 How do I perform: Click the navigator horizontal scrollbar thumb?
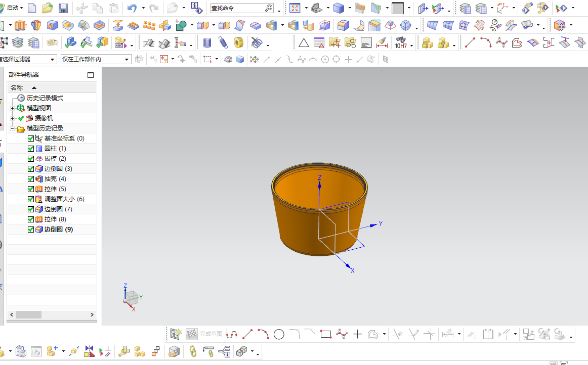point(28,315)
